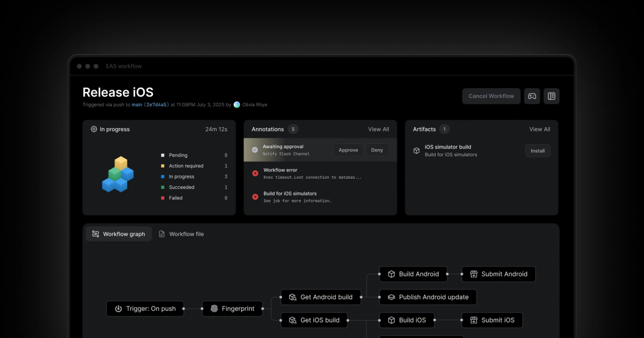Click the checkmark icon beside Awaiting approval

tap(255, 149)
